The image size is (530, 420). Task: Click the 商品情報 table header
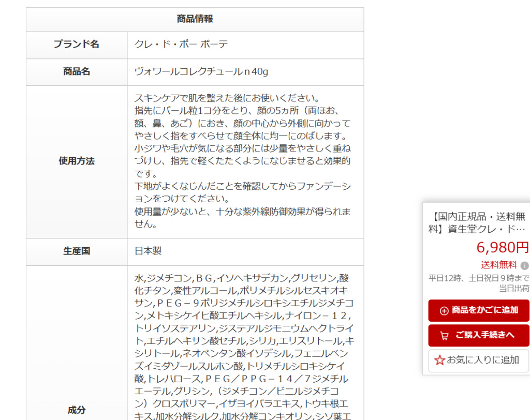(195, 19)
